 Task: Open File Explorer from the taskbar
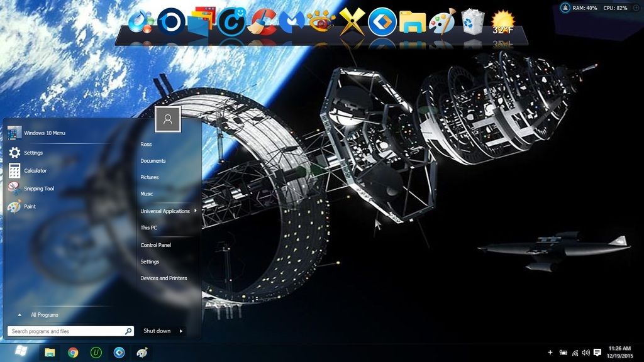tap(50, 352)
